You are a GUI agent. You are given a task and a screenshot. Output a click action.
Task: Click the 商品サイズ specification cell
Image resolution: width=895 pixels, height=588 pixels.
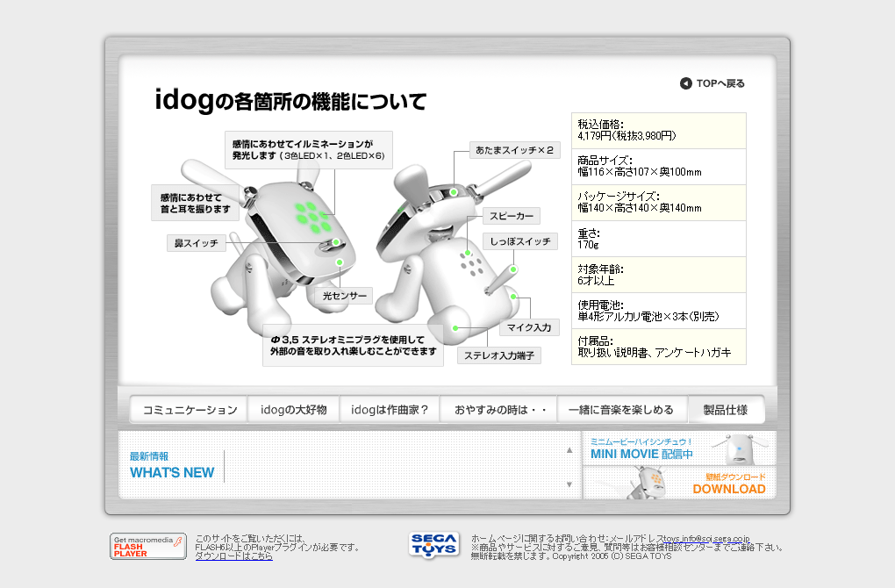(659, 167)
